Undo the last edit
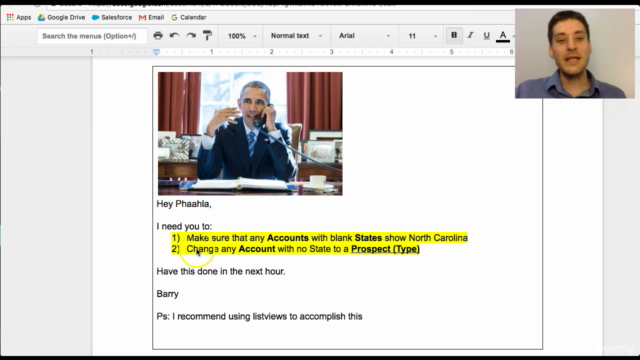 coord(174,36)
